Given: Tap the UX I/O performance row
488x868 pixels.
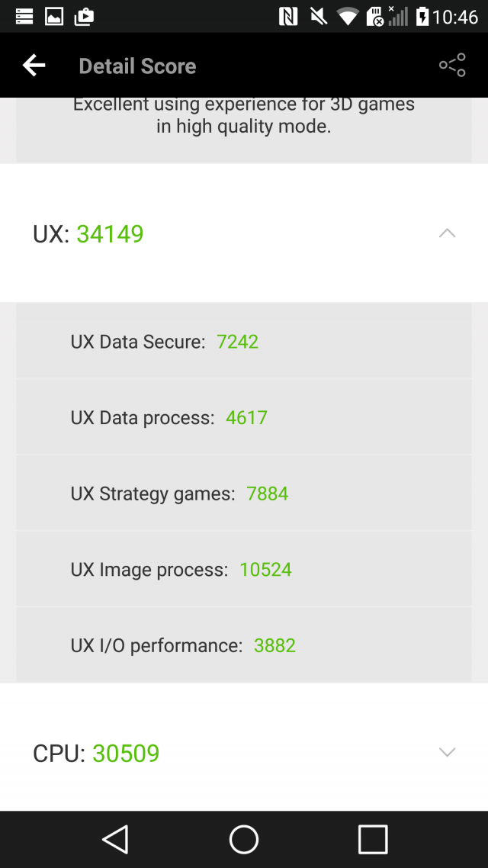Looking at the screenshot, I should [244, 645].
